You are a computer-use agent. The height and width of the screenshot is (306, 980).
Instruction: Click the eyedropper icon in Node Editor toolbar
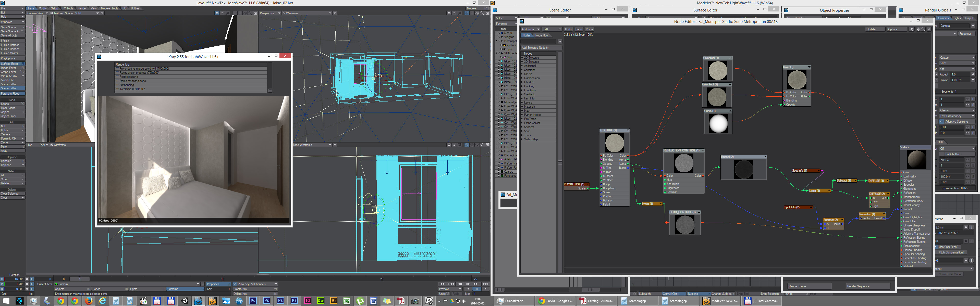(x=912, y=29)
